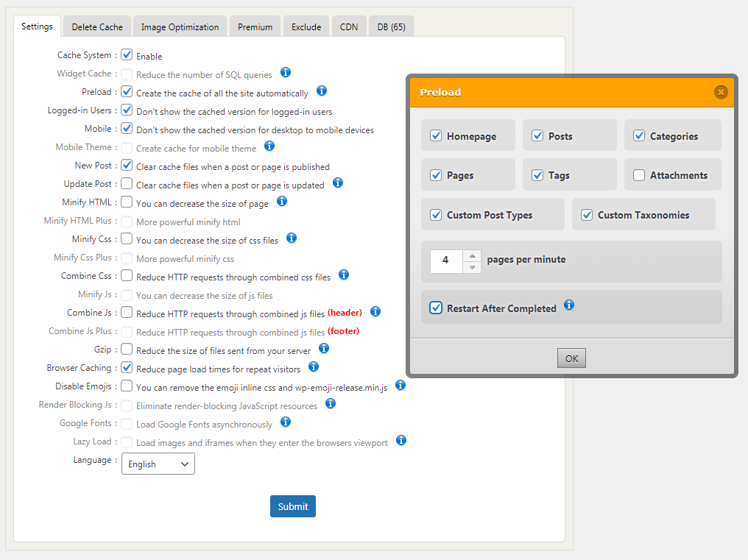Decrease pages per minute with down arrow

pos(472,267)
